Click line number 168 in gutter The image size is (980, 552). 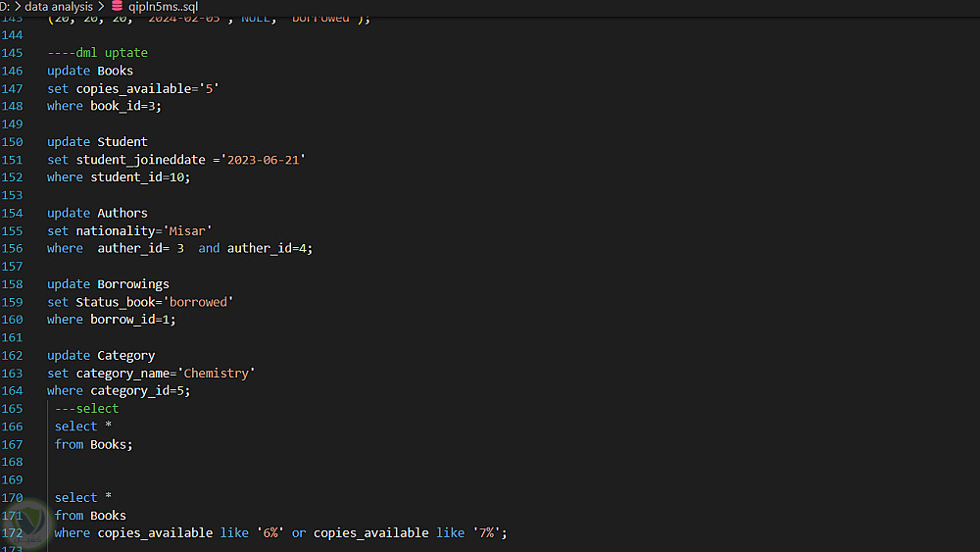point(12,462)
